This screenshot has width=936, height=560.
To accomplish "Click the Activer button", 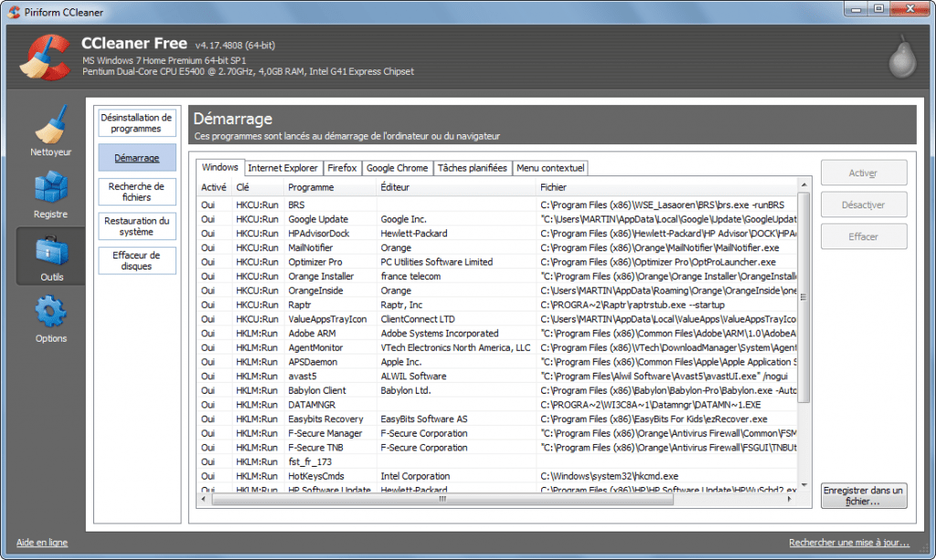I will pos(864,173).
